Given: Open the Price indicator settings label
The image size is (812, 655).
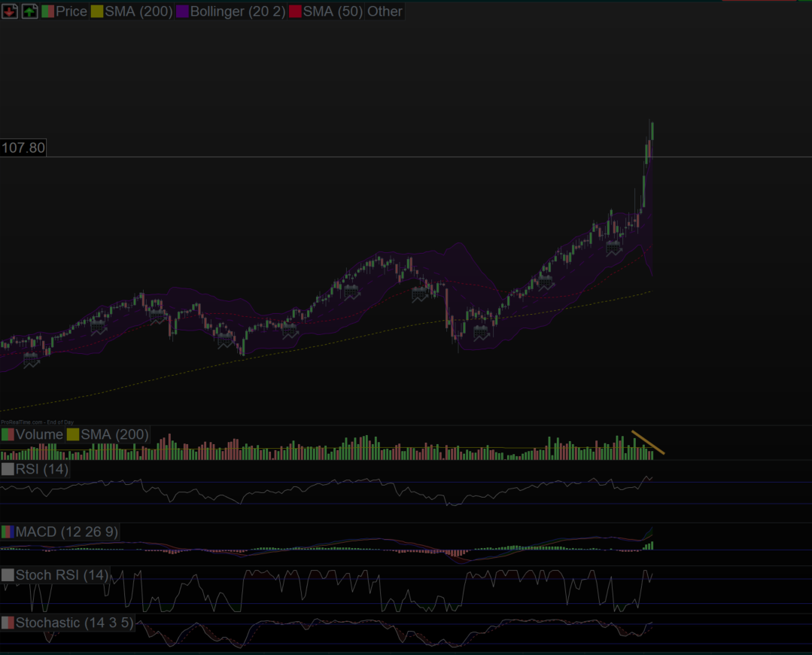Looking at the screenshot, I should click(71, 11).
